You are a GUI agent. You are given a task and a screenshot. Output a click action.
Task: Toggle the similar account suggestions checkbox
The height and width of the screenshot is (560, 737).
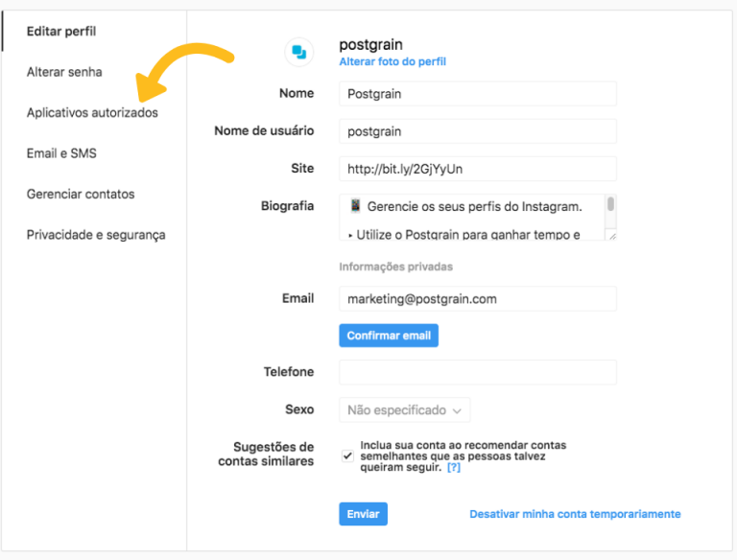click(347, 456)
